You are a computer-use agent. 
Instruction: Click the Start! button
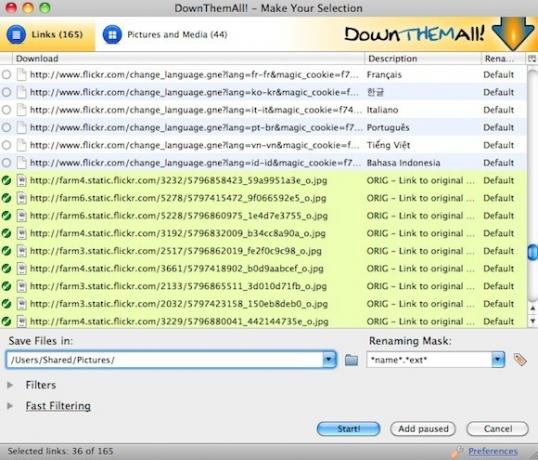[x=348, y=429]
